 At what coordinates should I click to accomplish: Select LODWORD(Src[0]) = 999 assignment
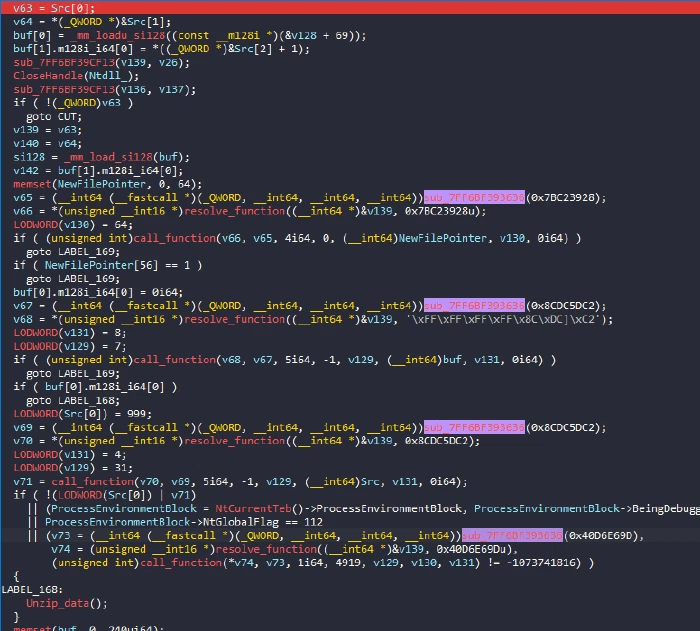click(83, 414)
